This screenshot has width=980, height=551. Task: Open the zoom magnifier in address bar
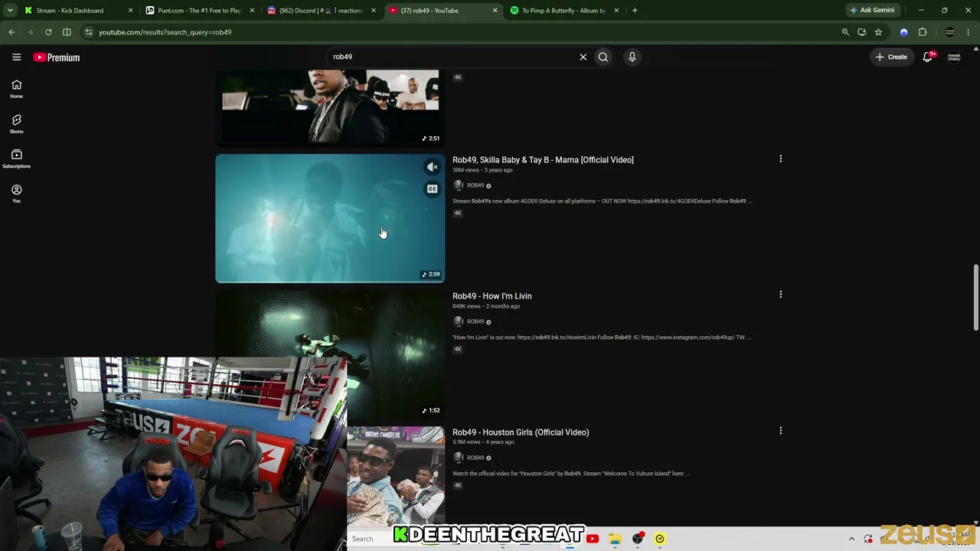845,32
